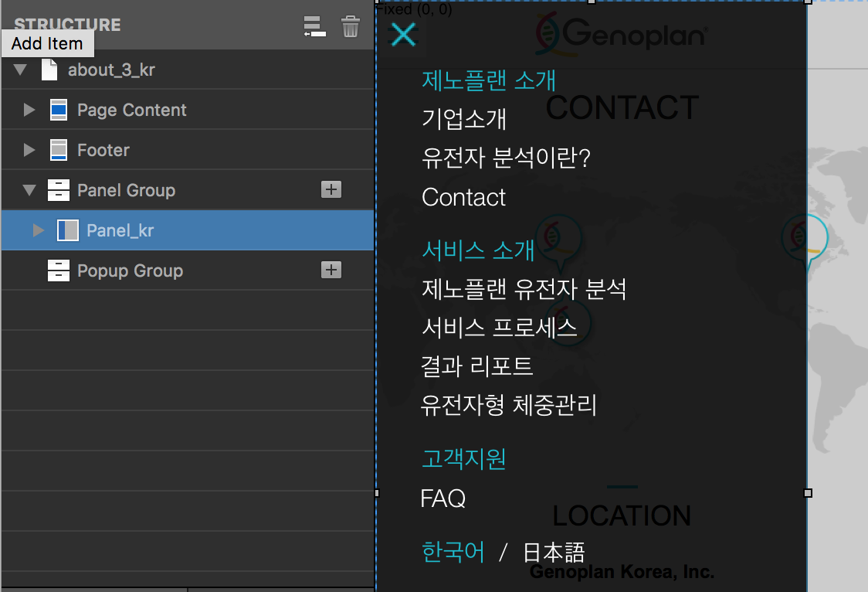Open the FAQ menu link
This screenshot has height=592, width=868.
(x=442, y=498)
